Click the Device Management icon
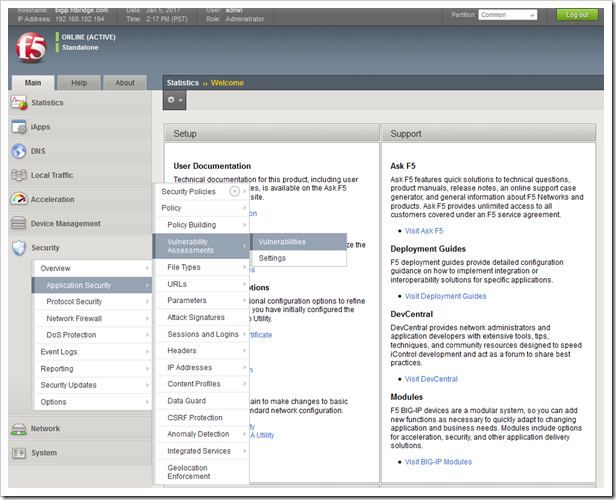Screen dimensions: 616x500 point(19,224)
